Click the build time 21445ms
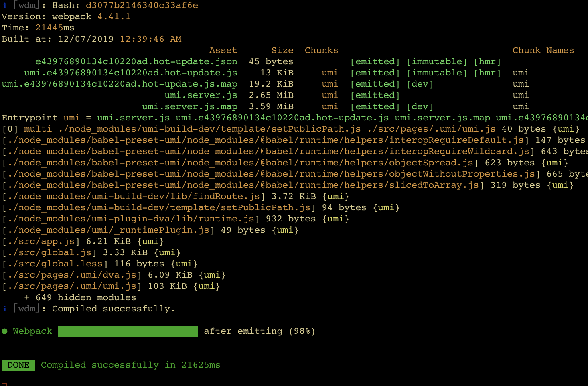Image resolution: width=588 pixels, height=386 pixels. 55,28
